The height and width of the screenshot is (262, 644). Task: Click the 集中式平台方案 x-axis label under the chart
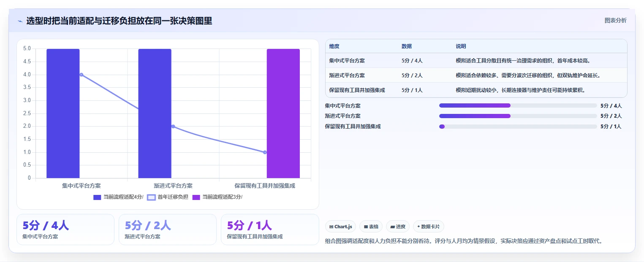(82, 186)
